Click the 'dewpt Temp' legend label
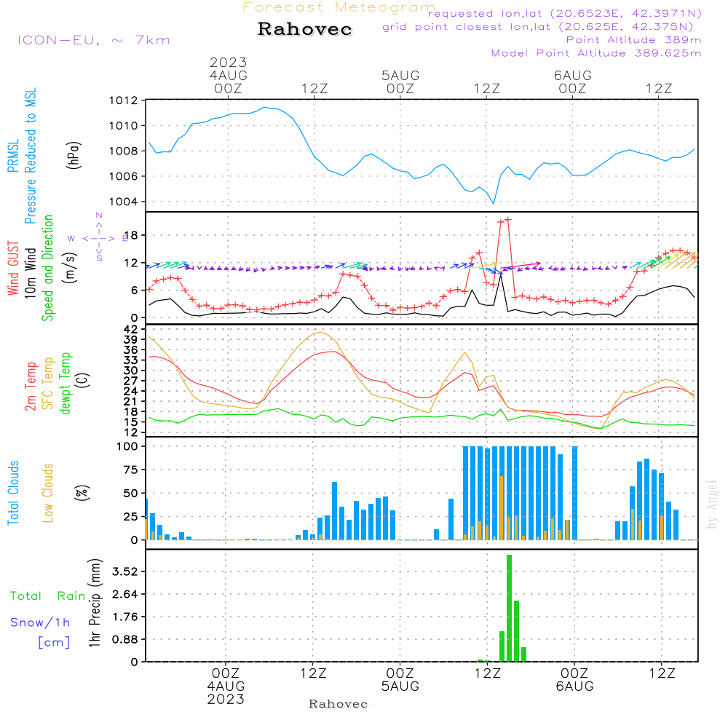The width and height of the screenshot is (728, 728). (65, 383)
